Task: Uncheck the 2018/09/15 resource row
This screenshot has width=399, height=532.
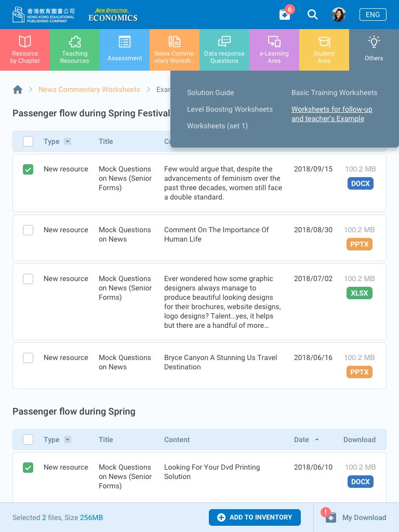Action: pyautogui.click(x=28, y=169)
